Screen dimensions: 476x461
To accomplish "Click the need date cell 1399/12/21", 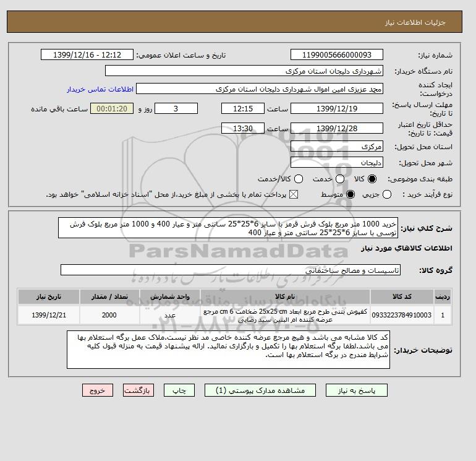I will pos(49,315).
